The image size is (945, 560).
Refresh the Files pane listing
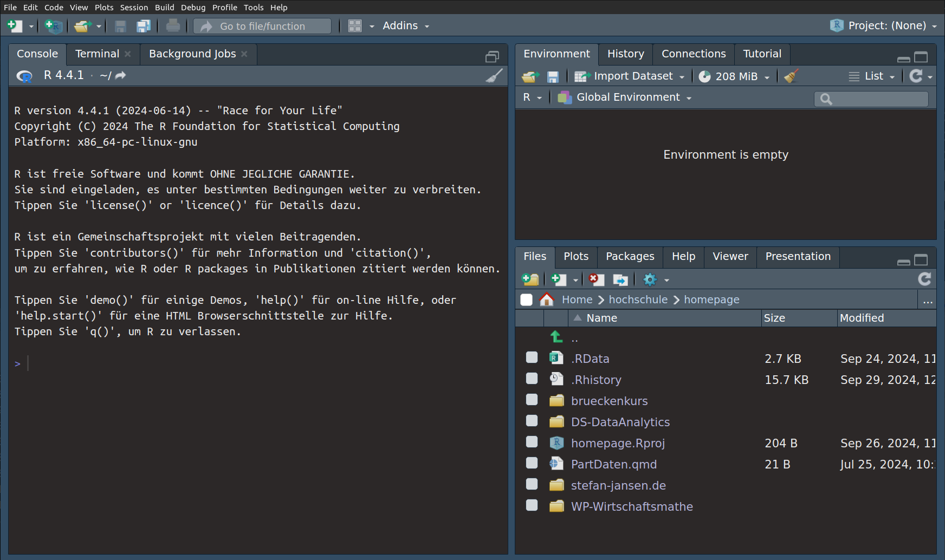pos(924,279)
